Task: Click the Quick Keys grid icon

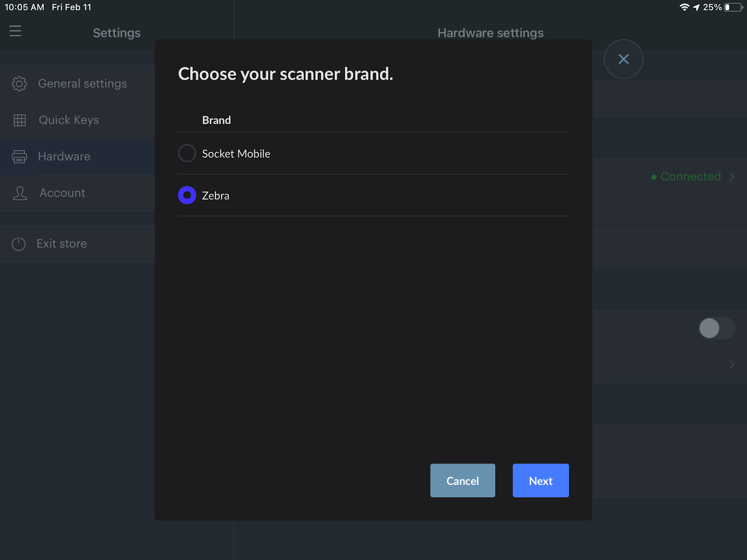Action: click(x=20, y=120)
